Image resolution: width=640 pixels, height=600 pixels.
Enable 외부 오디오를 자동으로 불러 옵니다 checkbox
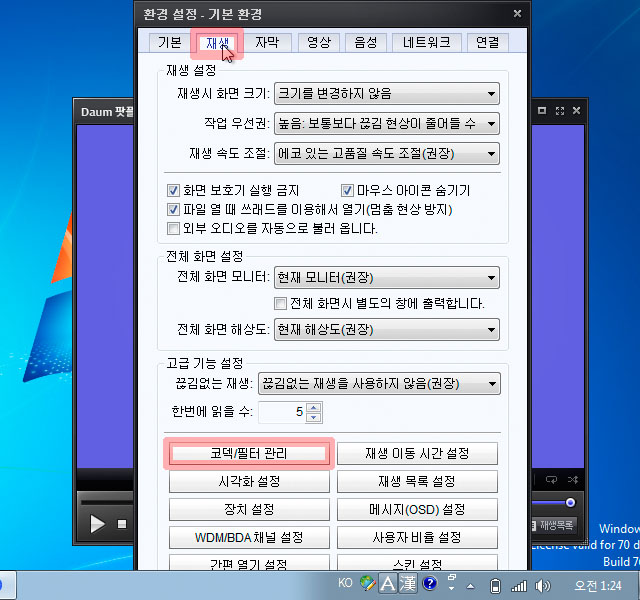pos(174,228)
